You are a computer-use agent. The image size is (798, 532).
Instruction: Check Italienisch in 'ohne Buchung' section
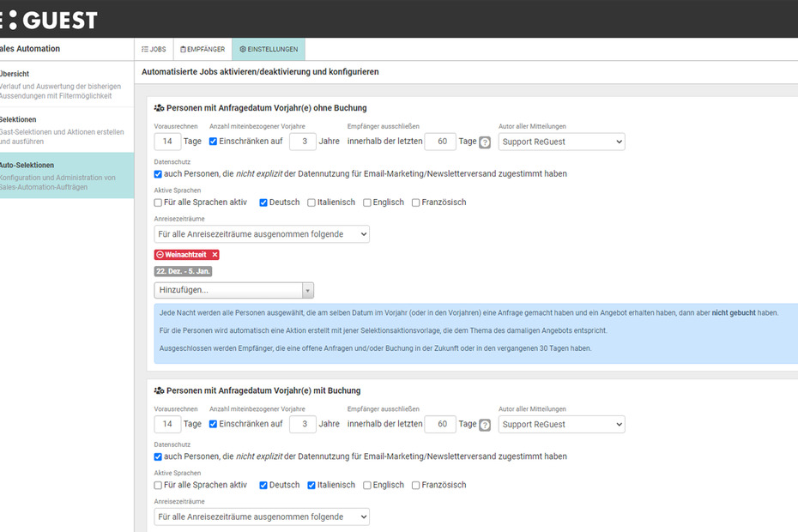pos(311,203)
